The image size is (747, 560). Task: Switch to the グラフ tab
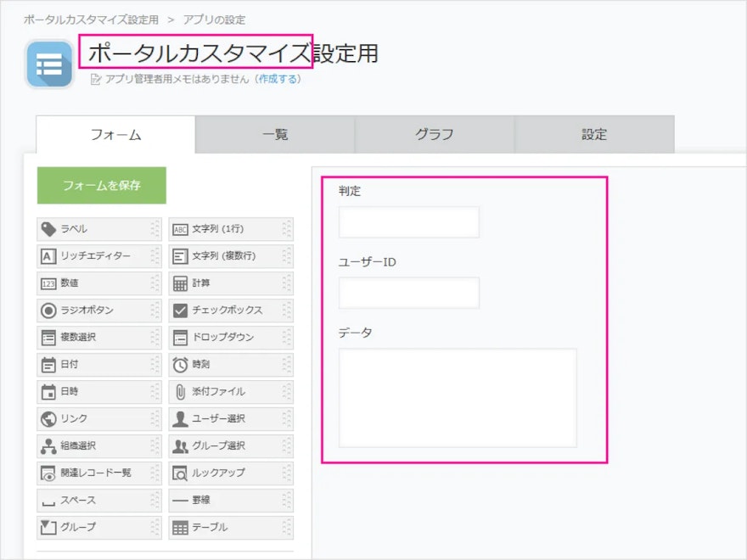click(x=435, y=133)
